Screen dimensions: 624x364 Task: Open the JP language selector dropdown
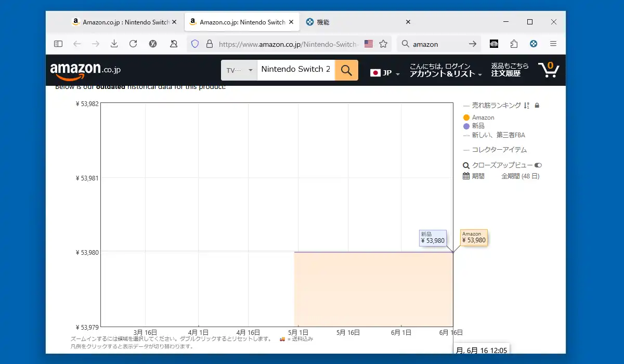[385, 73]
